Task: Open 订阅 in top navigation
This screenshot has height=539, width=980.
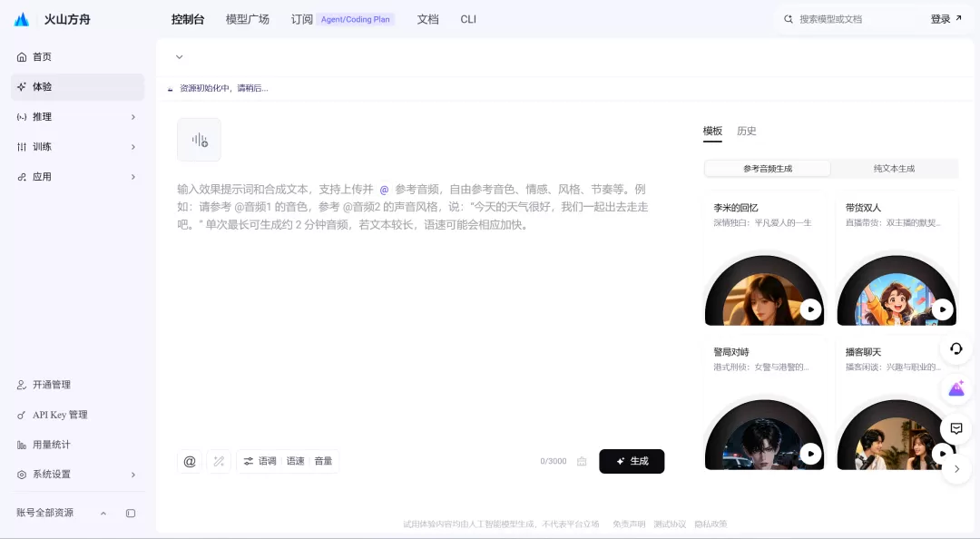Action: pos(302,19)
